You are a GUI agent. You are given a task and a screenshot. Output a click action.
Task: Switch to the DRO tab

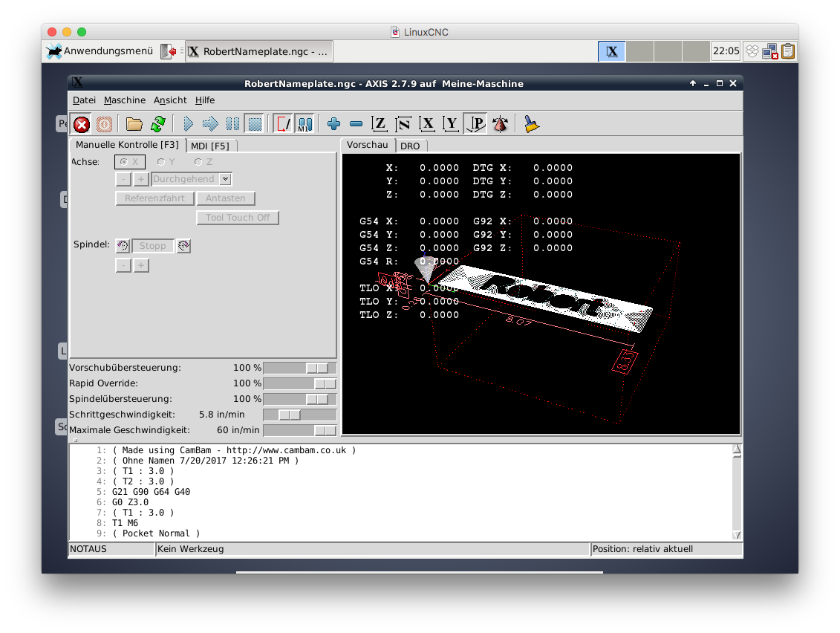click(410, 146)
